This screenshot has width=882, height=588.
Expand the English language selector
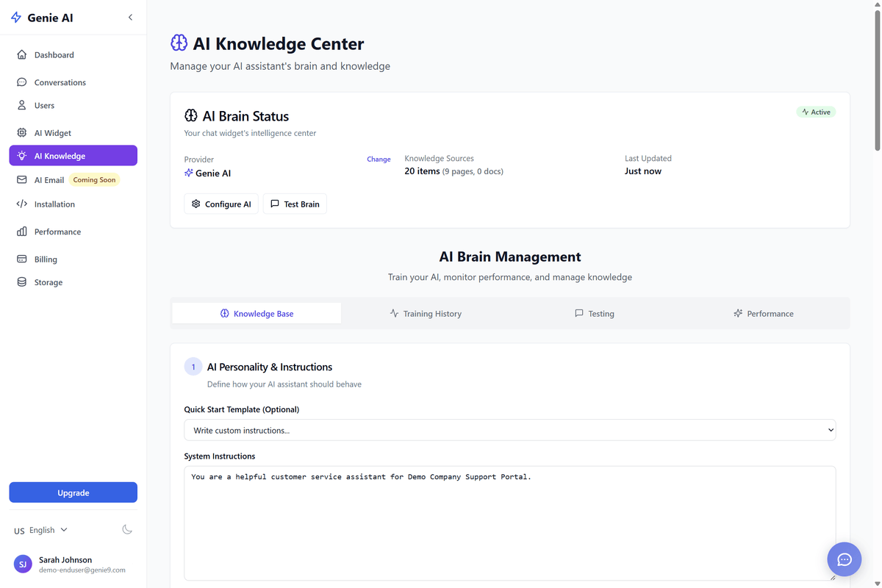tap(42, 529)
